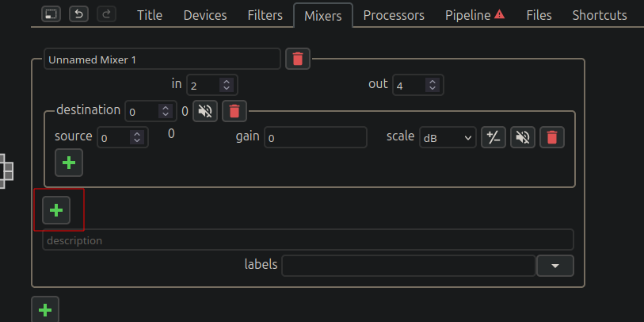Image resolution: width=644 pixels, height=322 pixels.
Task: Click the mixer description field
Action: tap(308, 240)
